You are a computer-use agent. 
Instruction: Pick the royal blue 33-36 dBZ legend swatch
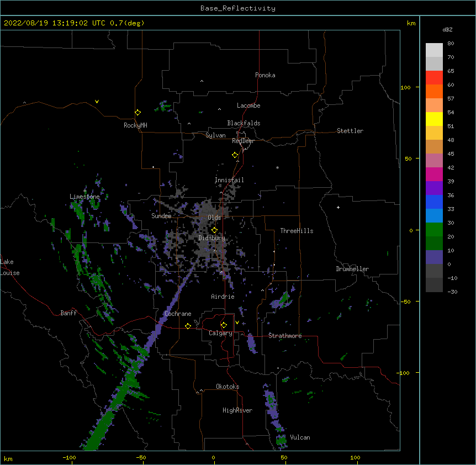click(434, 202)
